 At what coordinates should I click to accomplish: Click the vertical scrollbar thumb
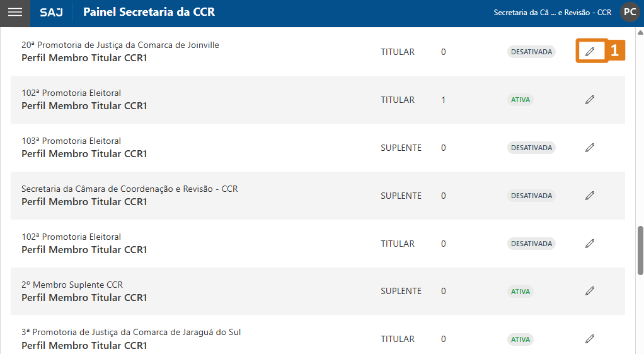pos(640,250)
